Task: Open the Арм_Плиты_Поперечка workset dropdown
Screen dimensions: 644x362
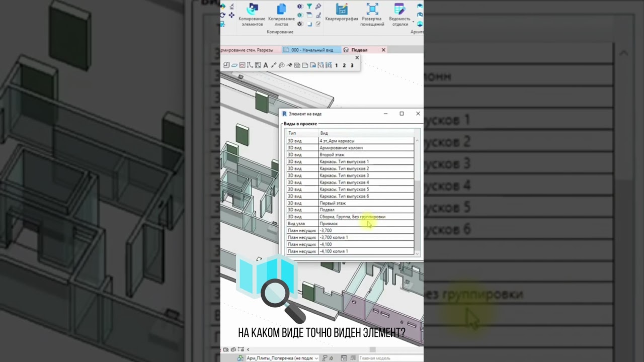Action: (283, 358)
